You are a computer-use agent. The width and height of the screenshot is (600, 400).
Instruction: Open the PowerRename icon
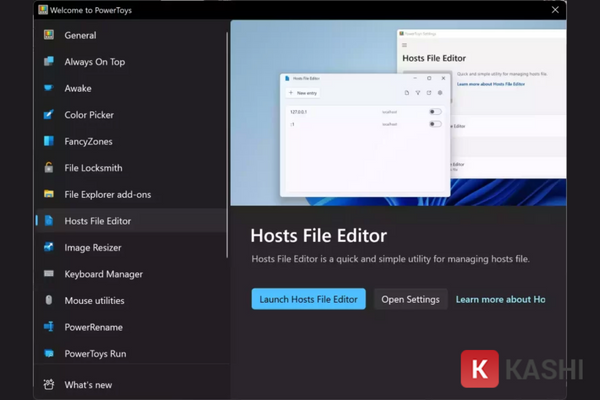pos(48,327)
